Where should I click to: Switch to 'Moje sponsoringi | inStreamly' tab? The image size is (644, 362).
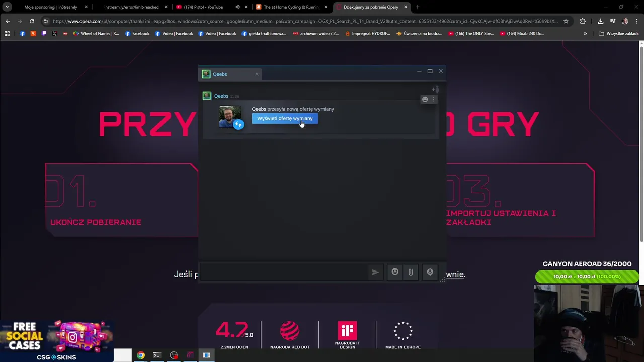(51, 7)
